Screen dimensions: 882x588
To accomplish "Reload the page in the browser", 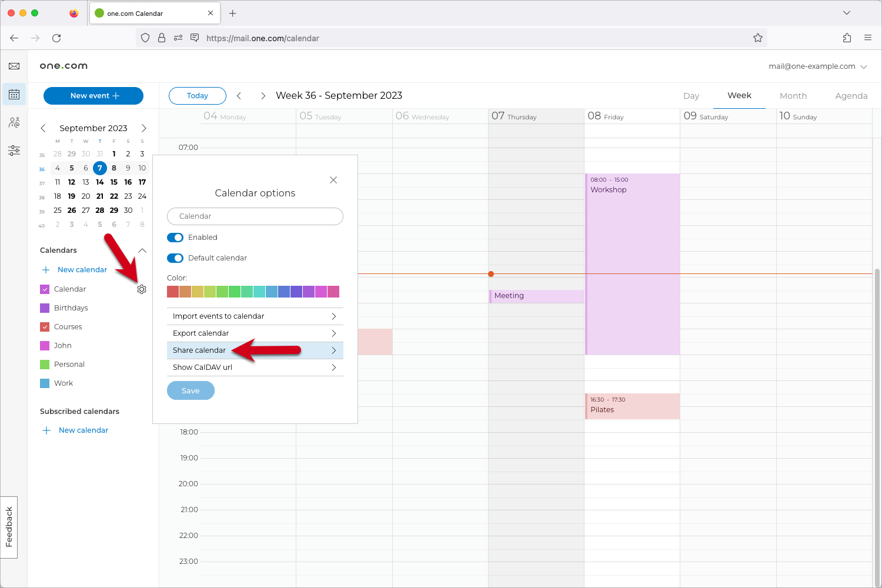I will pyautogui.click(x=56, y=38).
